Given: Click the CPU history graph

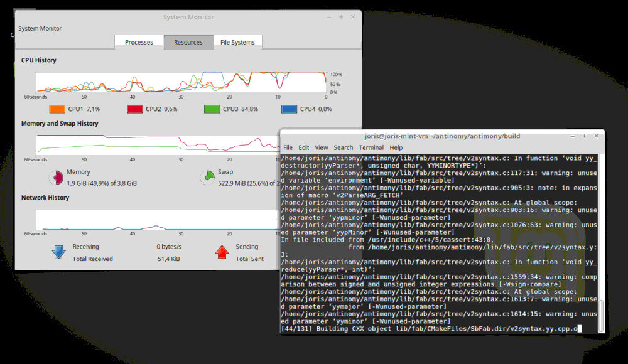Looking at the screenshot, I should (x=181, y=82).
